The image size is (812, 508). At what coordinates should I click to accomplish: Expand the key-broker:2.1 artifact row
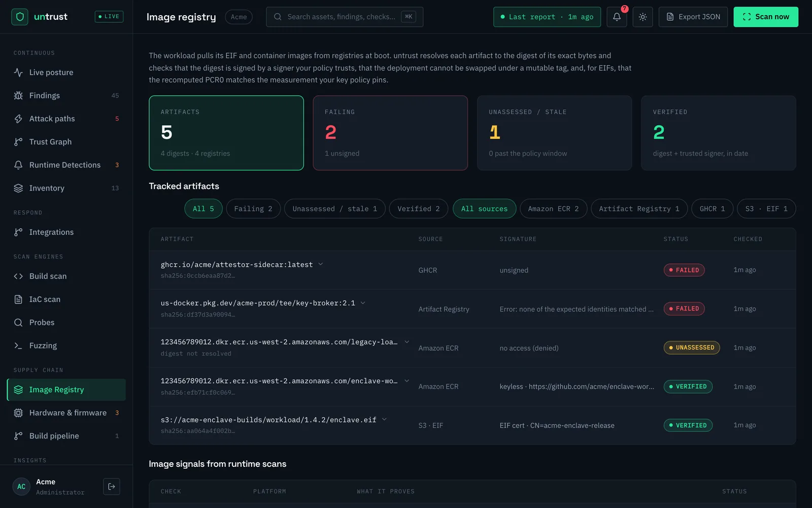[x=363, y=303]
